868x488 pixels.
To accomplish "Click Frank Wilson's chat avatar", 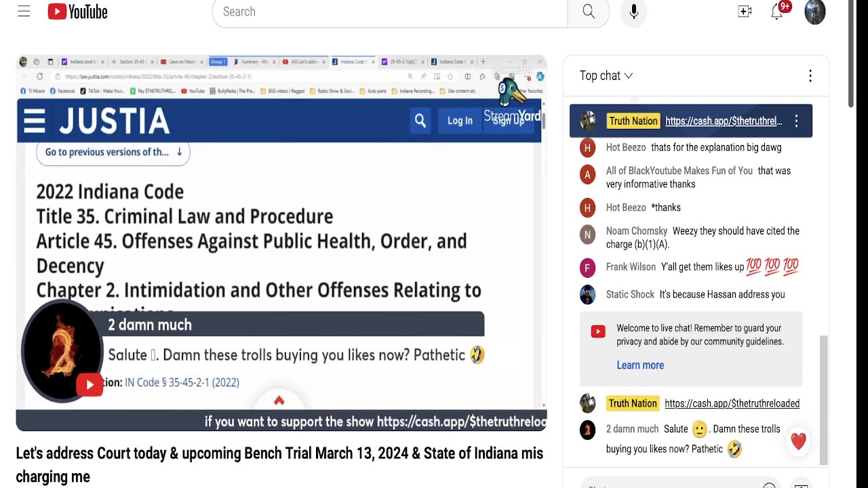I will [588, 267].
